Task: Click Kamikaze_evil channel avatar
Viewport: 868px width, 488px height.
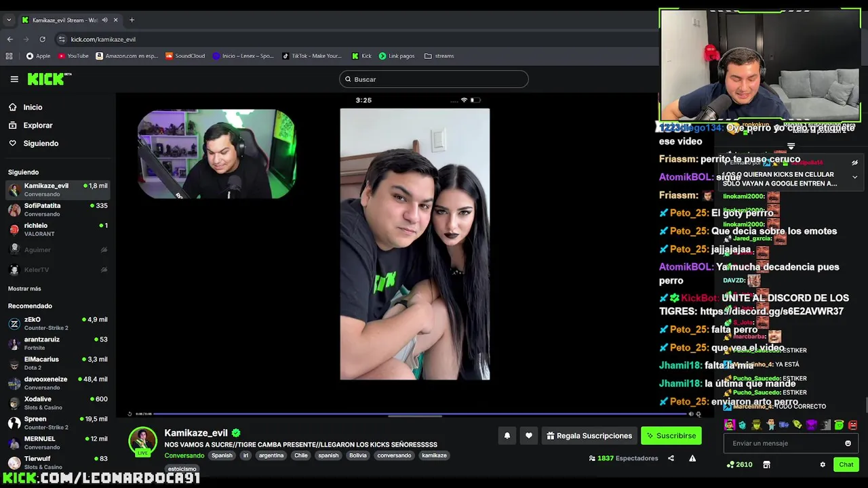Action: 143,441
